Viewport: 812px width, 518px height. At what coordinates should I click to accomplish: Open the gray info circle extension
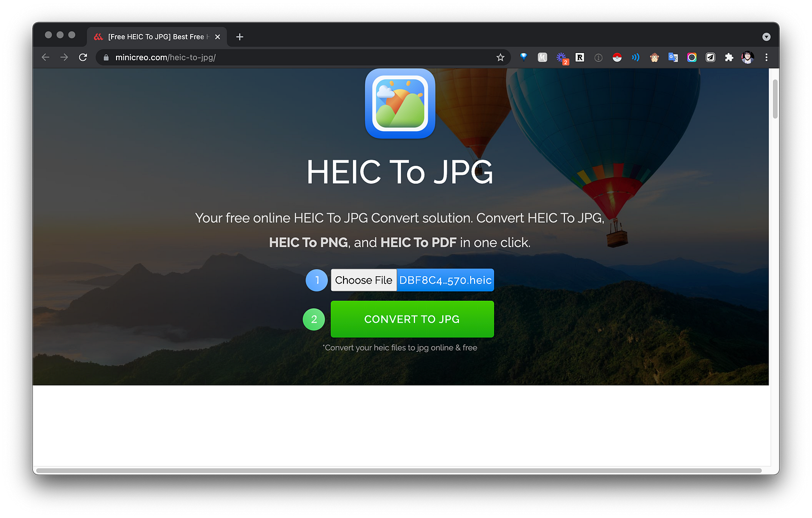point(598,57)
